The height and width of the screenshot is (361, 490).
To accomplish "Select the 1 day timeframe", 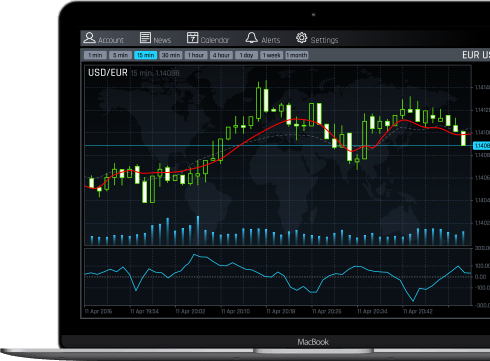I will [x=246, y=55].
